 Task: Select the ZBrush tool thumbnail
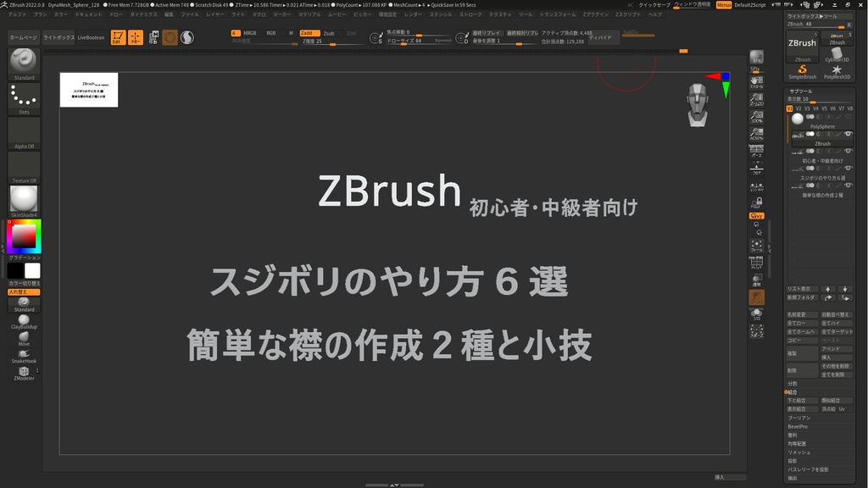tap(802, 47)
